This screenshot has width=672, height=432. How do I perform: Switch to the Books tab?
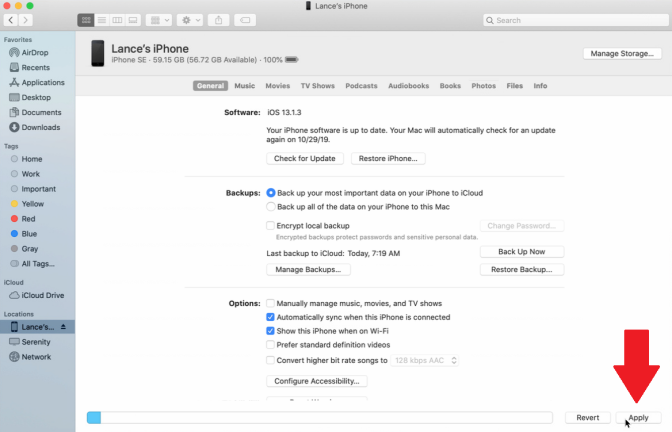(x=450, y=86)
